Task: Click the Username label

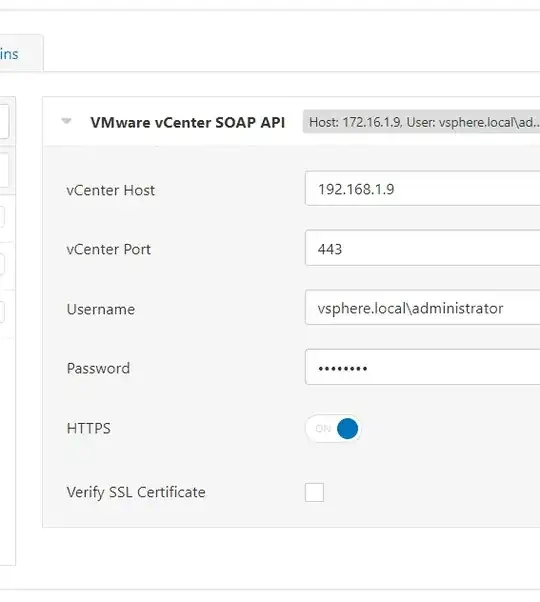Action: (x=101, y=309)
